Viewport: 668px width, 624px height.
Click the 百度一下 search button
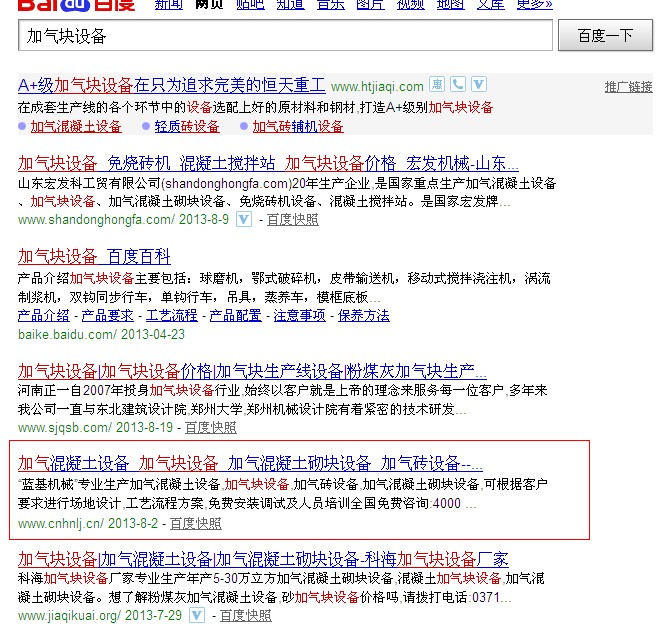[605, 35]
